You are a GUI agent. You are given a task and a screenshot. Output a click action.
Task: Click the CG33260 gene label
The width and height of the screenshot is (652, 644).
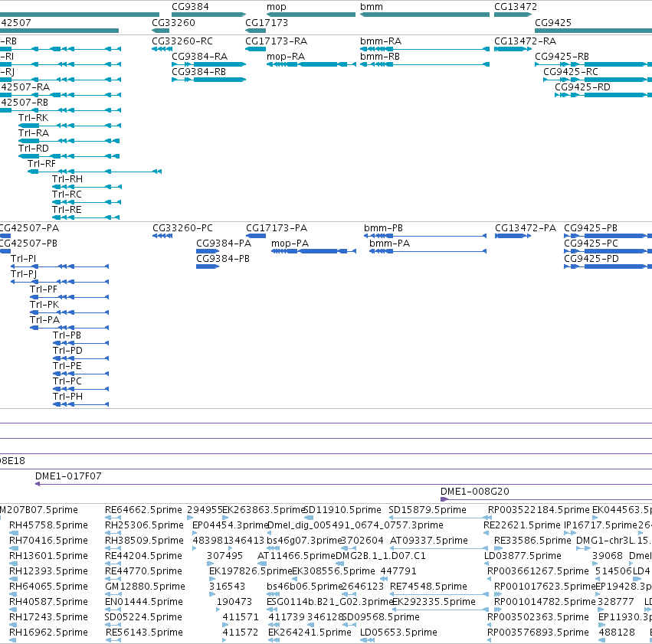173,22
